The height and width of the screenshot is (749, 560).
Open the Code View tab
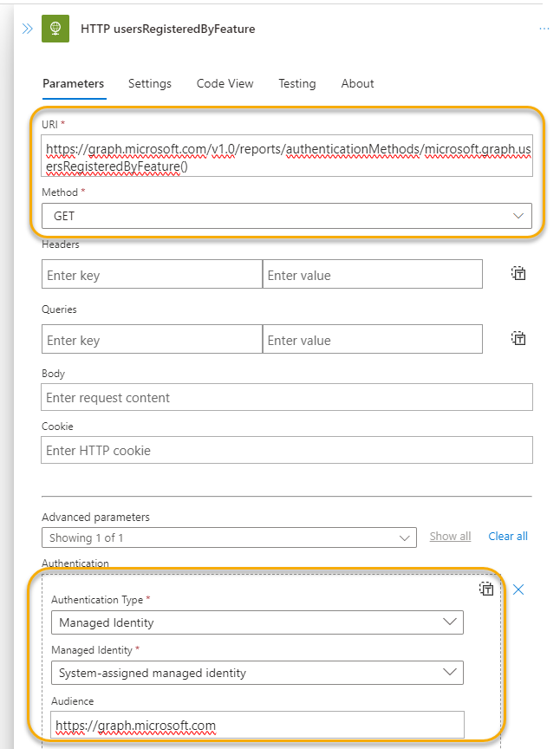(225, 83)
